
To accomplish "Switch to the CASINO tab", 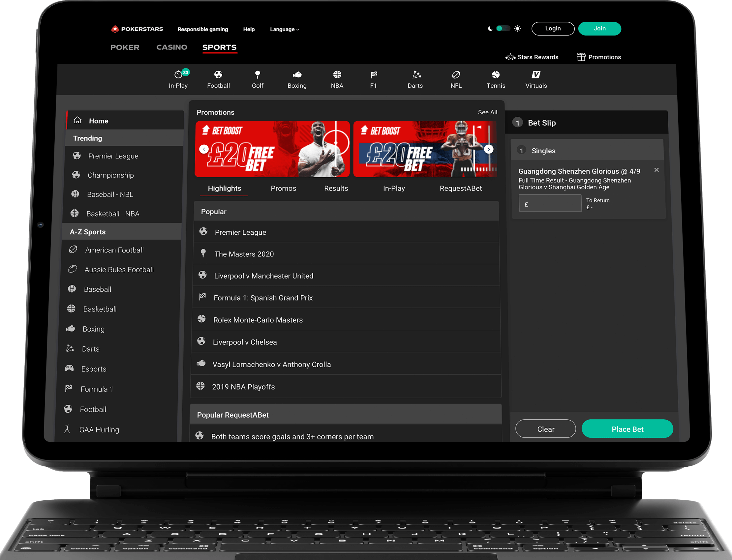I will [172, 47].
